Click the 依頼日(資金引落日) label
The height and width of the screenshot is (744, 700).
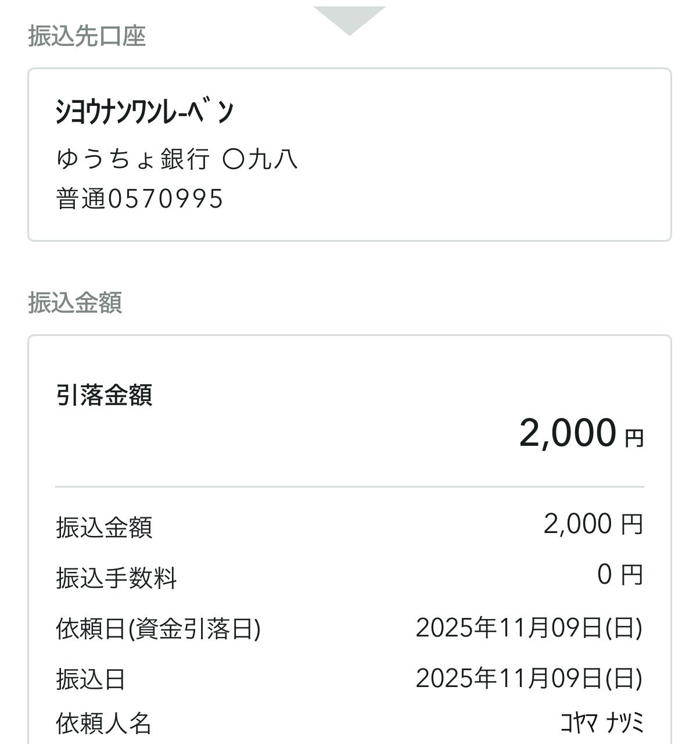pyautogui.click(x=158, y=629)
